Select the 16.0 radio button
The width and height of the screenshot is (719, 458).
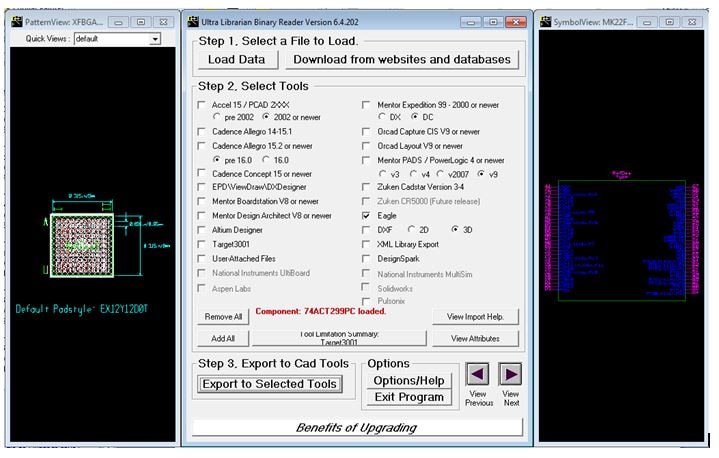click(266, 159)
